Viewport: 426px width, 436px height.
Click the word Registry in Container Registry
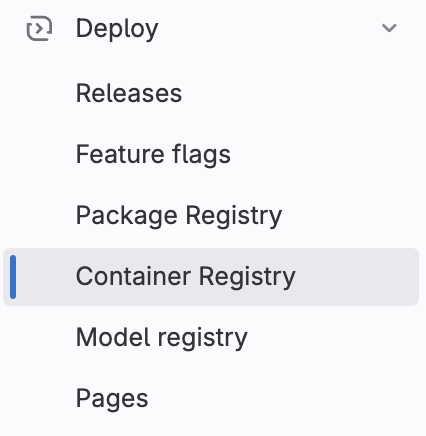pyautogui.click(x=247, y=277)
